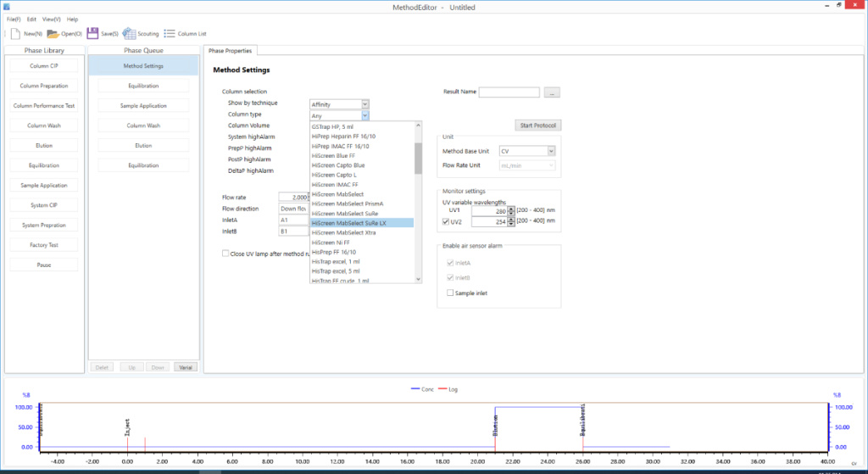Viewport: 868px width, 474px height.
Task: Click column list scroll-down arrow
Action: tap(418, 279)
